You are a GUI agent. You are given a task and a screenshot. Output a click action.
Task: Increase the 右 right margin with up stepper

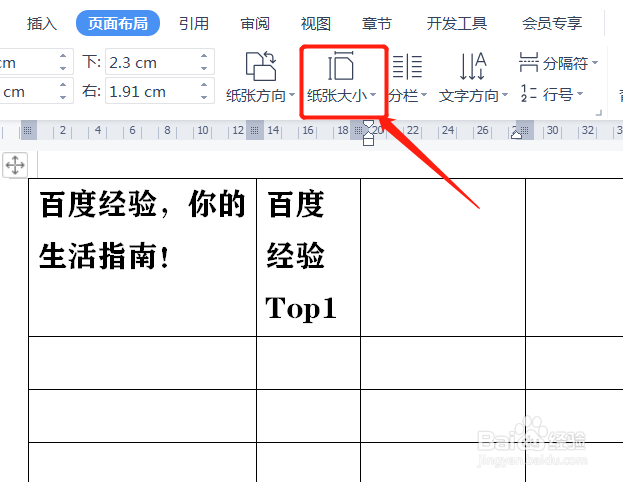coord(204,85)
